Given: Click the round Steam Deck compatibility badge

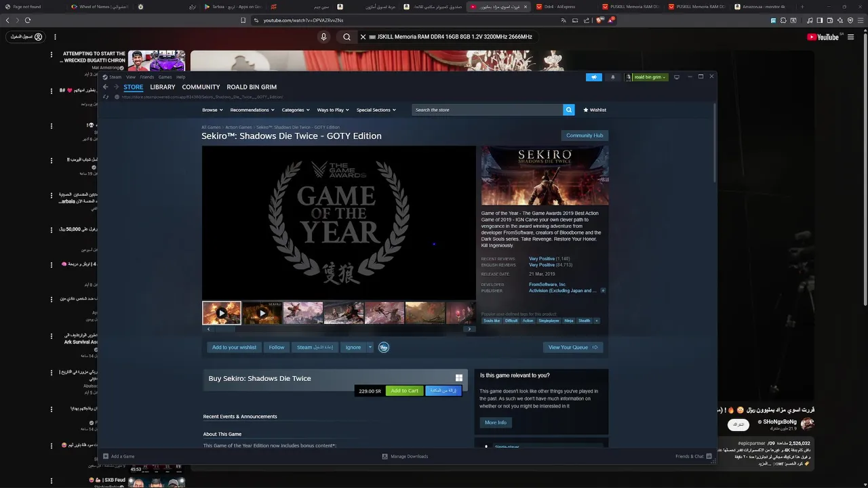Looking at the screenshot, I should tap(384, 347).
